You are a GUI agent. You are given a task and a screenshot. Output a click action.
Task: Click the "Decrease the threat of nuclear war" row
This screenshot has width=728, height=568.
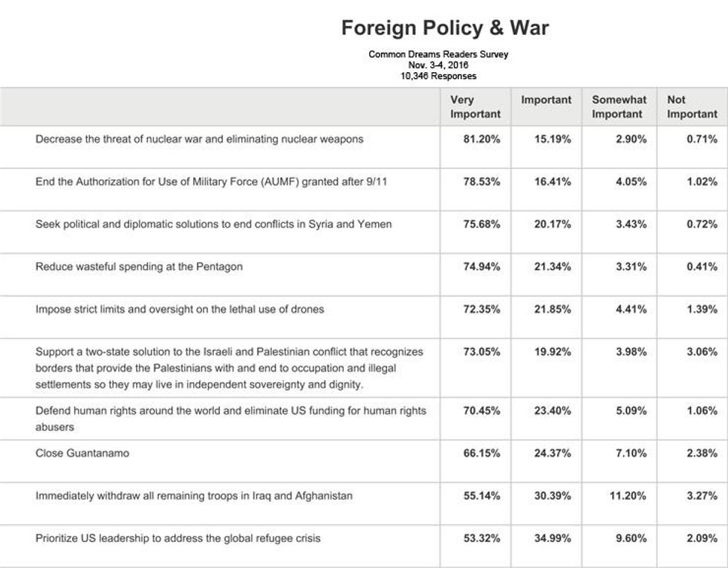199,139
